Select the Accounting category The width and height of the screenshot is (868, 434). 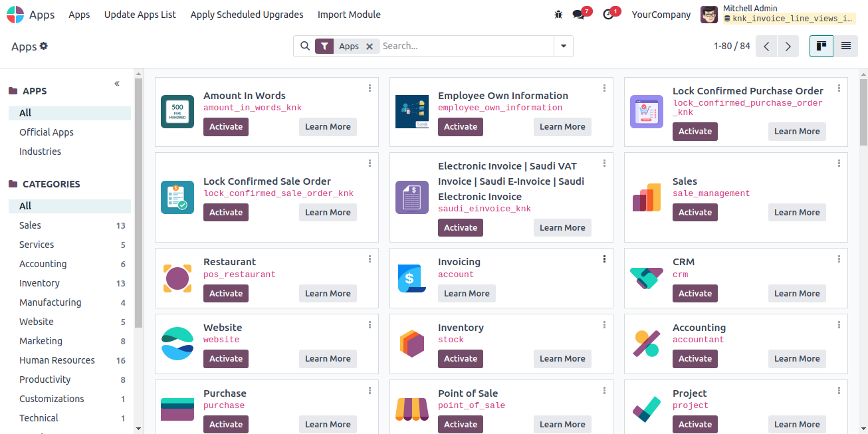[70, 264]
